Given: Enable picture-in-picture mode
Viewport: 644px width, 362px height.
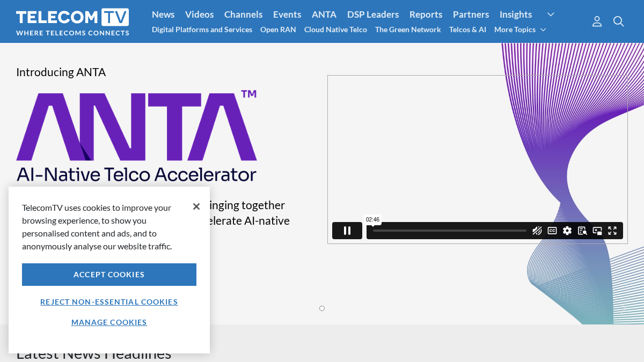Looking at the screenshot, I should tap(597, 231).
